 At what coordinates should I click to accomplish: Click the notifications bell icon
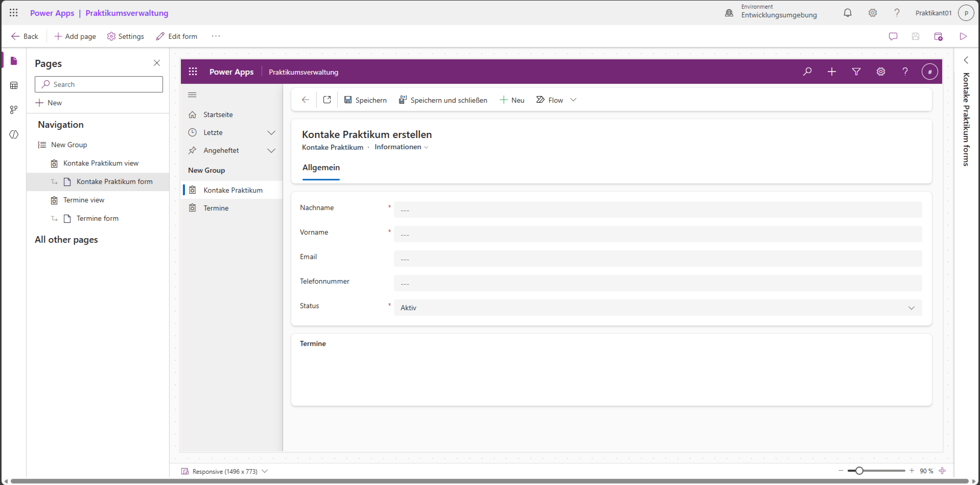pos(847,13)
